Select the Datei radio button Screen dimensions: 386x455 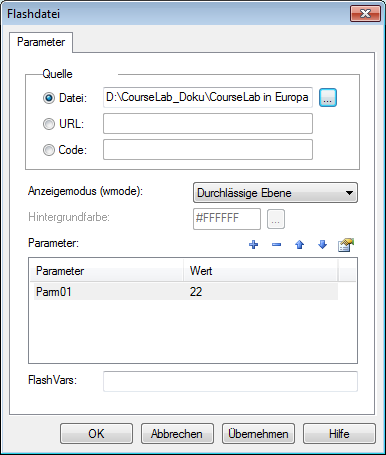[49, 98]
